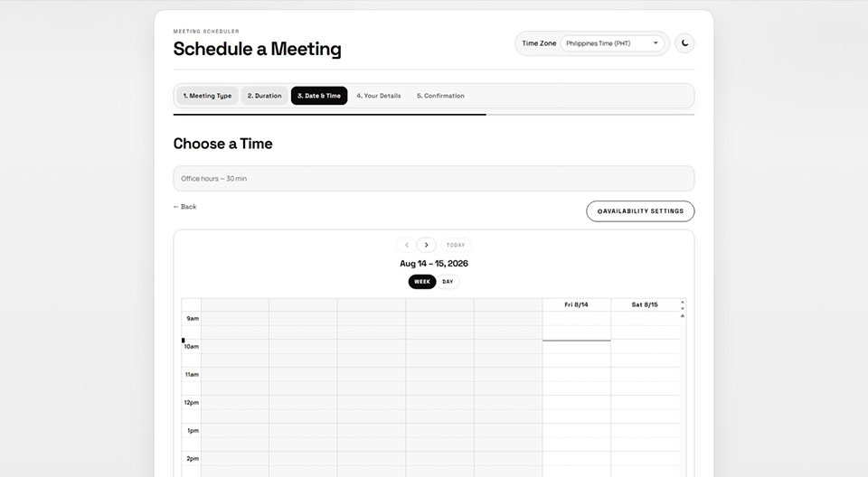Open the 2. Duration step
Viewport: 868px width, 477px height.
click(x=265, y=96)
